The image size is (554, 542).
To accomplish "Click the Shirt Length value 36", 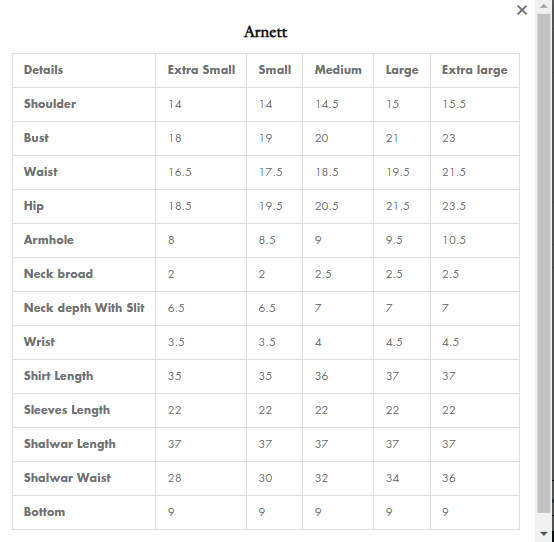I will pyautogui.click(x=321, y=376).
